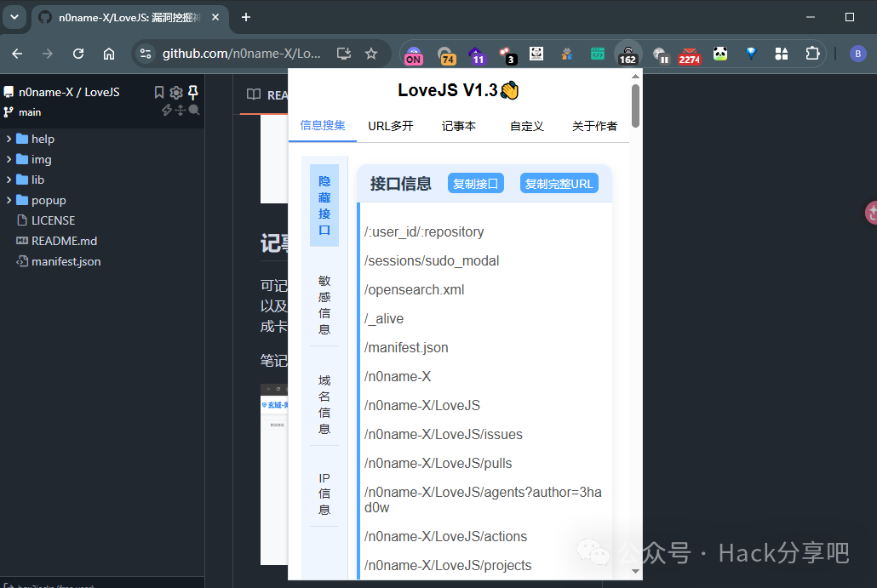Select the 敏感信息 side tab

324,305
